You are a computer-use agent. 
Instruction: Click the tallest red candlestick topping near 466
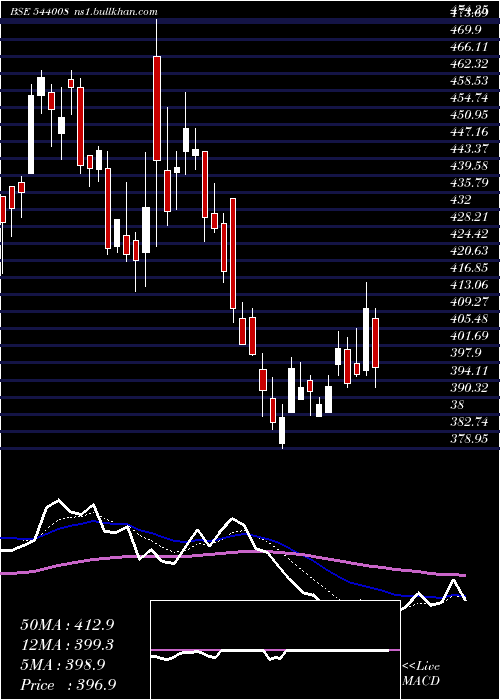pyautogui.click(x=157, y=108)
